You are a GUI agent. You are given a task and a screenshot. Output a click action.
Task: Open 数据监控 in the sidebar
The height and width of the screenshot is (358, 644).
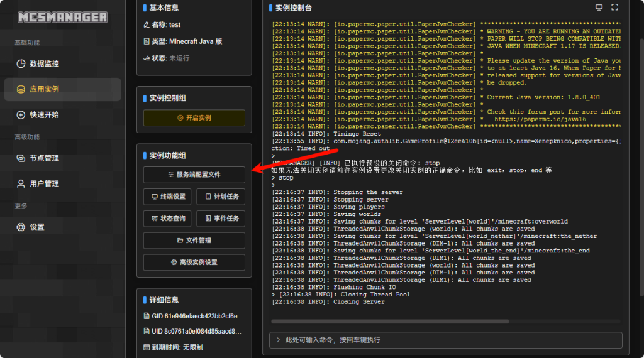tap(62, 63)
